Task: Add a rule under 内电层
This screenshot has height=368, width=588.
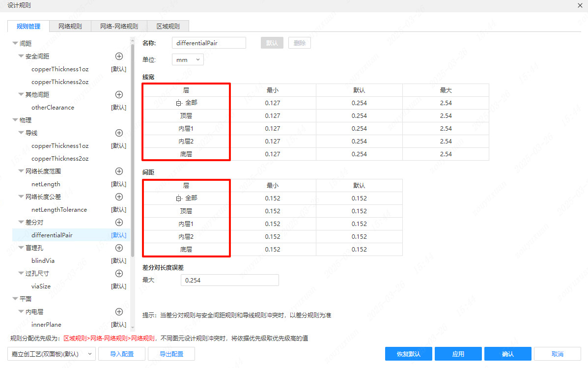Action: 119,311
